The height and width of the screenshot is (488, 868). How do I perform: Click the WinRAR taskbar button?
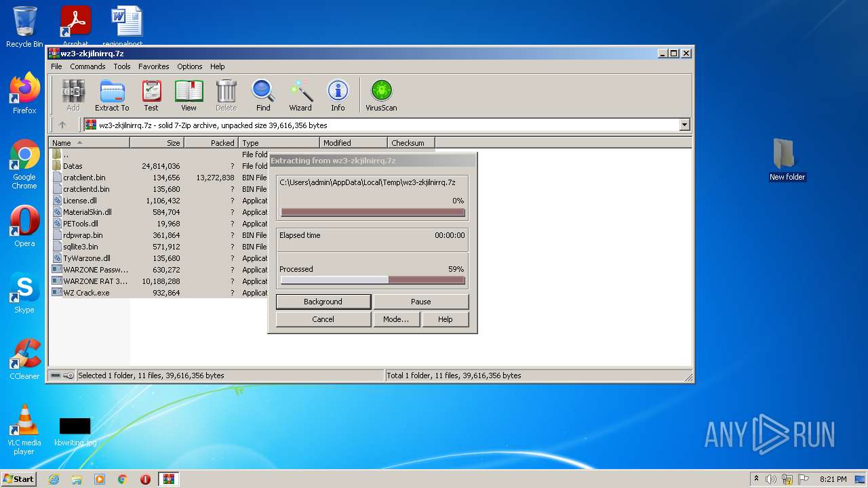tap(168, 479)
